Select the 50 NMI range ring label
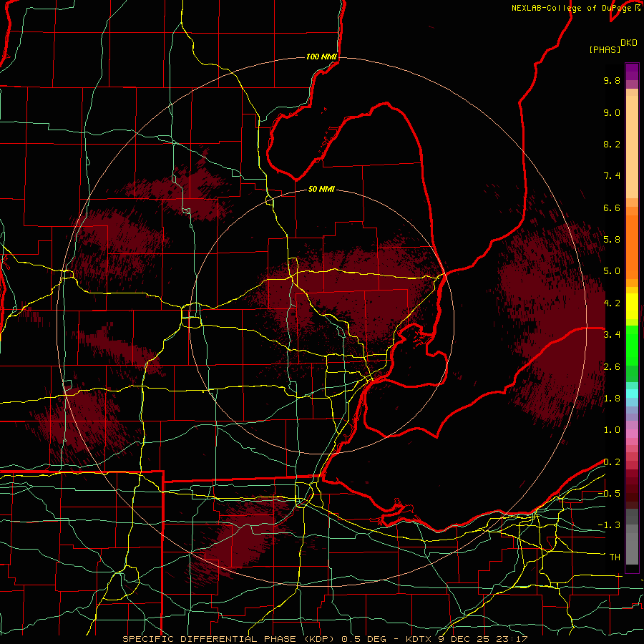The height and width of the screenshot is (644, 644). tap(321, 190)
